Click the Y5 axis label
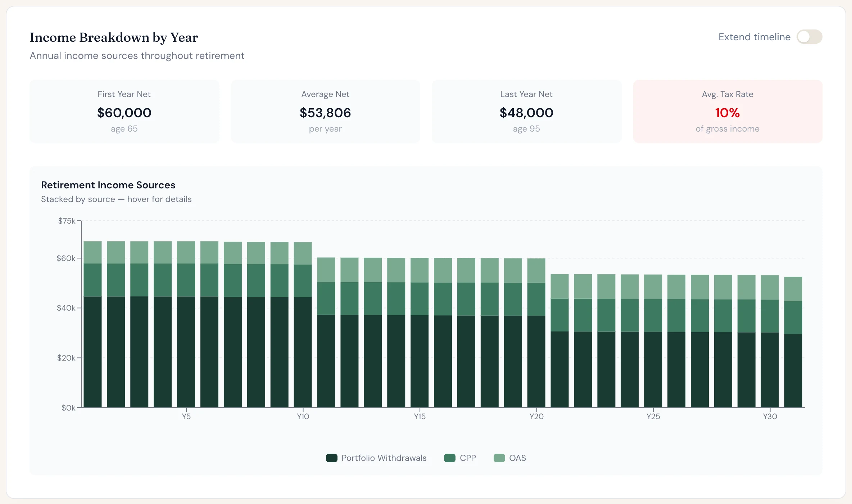This screenshot has width=852, height=504. coord(186,416)
